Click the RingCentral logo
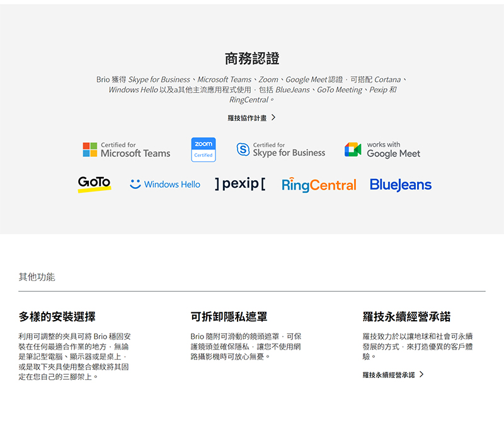 point(319,185)
